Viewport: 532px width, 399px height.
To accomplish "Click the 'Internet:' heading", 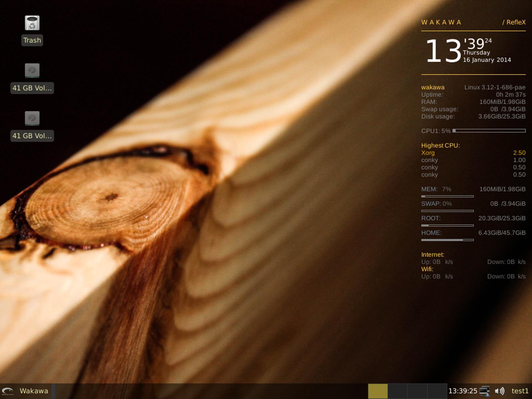I will (x=433, y=255).
